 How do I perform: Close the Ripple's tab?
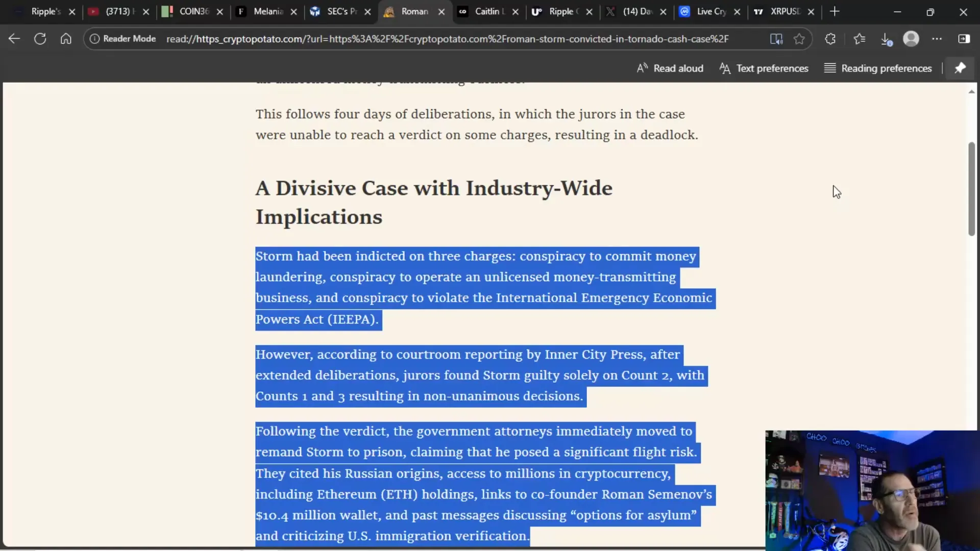(72, 12)
